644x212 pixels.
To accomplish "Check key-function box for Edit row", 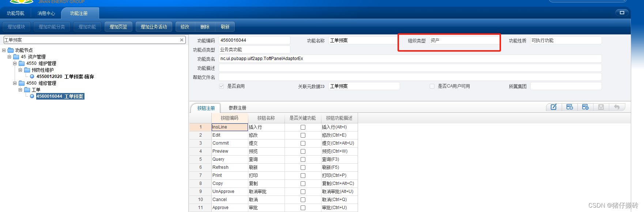I will 303,135.
